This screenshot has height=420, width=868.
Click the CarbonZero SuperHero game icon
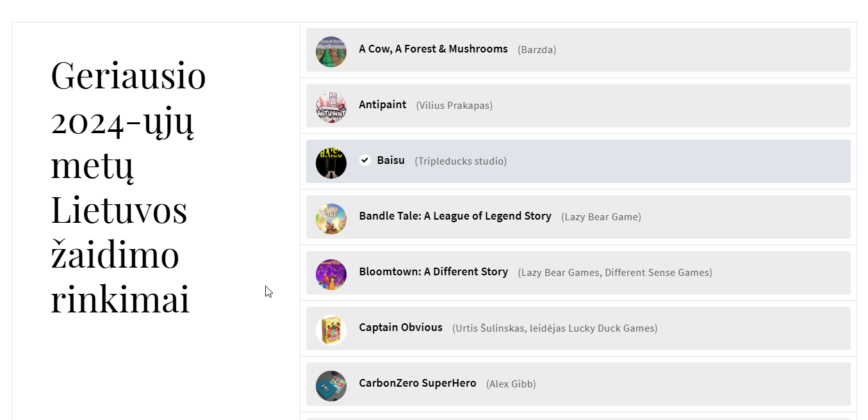[331, 386]
